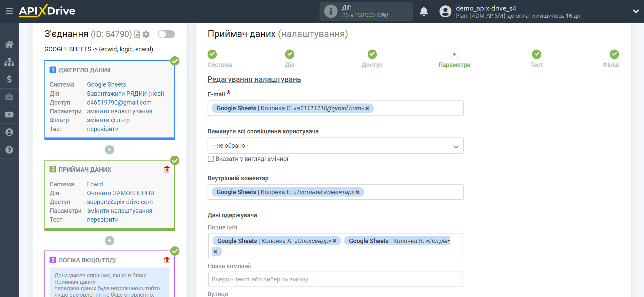Viewport: 644px width, 297px height.
Task: Open briefcase icon in sidebar
Action: (x=9, y=97)
